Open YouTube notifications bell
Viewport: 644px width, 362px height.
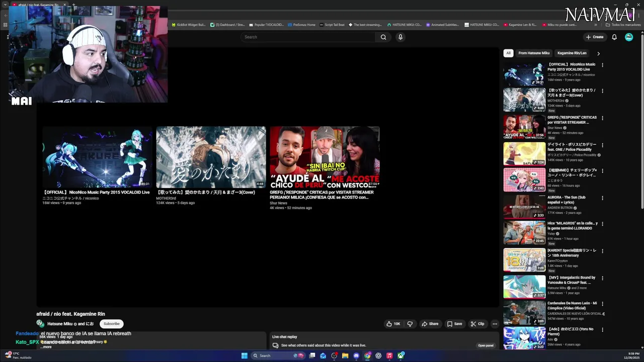tap(614, 37)
